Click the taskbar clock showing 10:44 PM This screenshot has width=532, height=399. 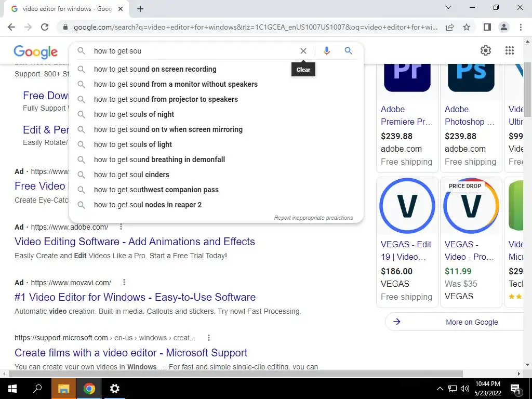pyautogui.click(x=487, y=389)
